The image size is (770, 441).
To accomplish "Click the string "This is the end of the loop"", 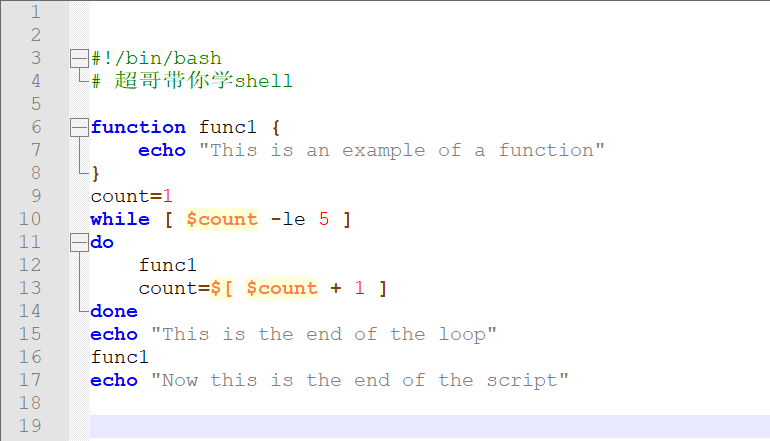I will click(324, 334).
